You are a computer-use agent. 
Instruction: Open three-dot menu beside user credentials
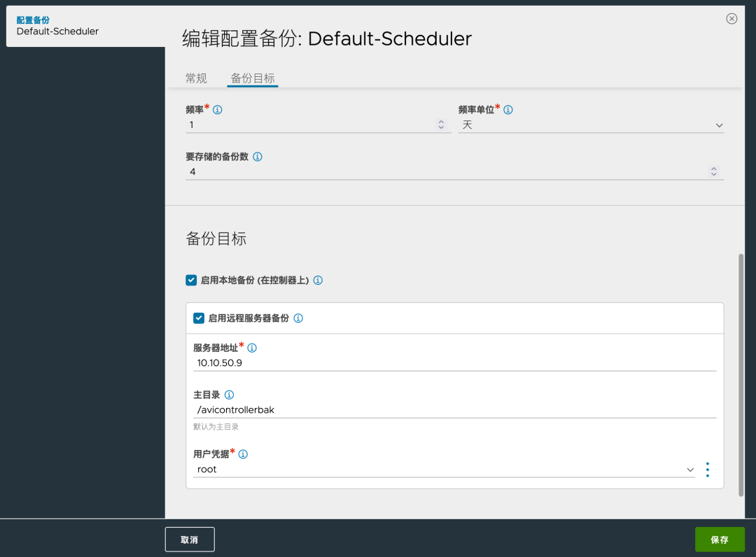707,470
